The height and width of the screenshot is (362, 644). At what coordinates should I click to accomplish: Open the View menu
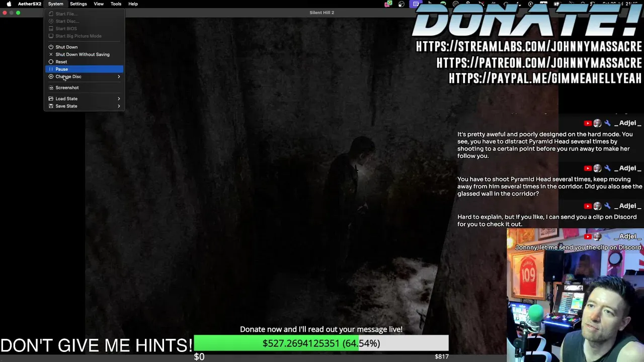pyautogui.click(x=99, y=4)
